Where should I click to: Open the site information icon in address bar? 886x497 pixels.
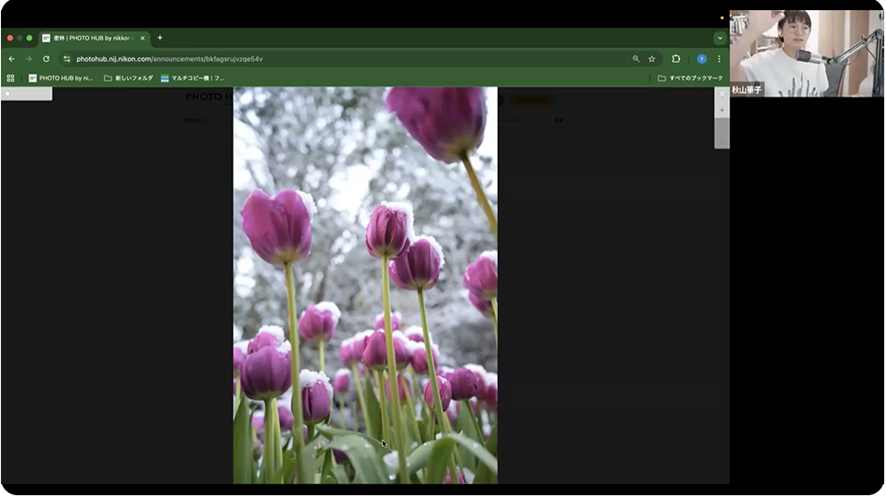click(x=67, y=59)
